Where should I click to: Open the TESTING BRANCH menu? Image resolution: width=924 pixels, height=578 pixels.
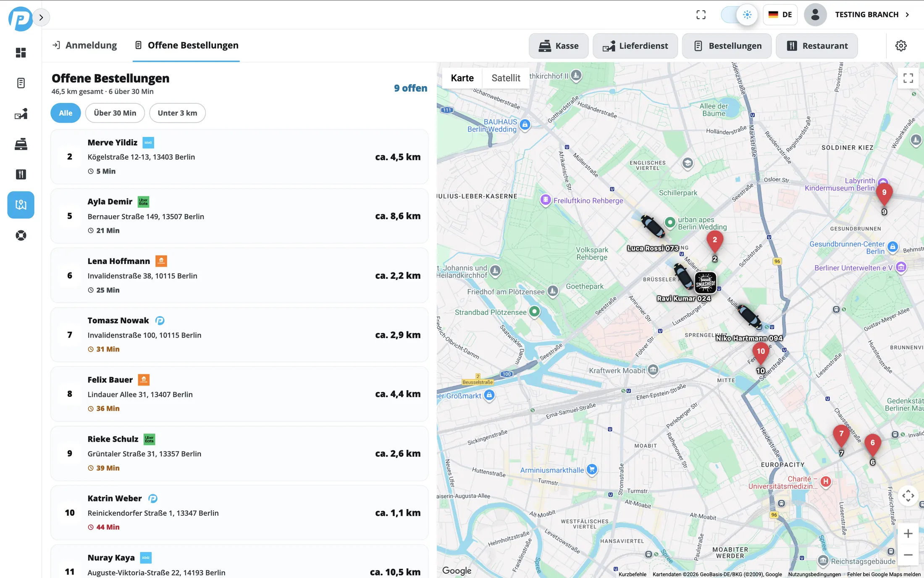pyautogui.click(x=872, y=15)
